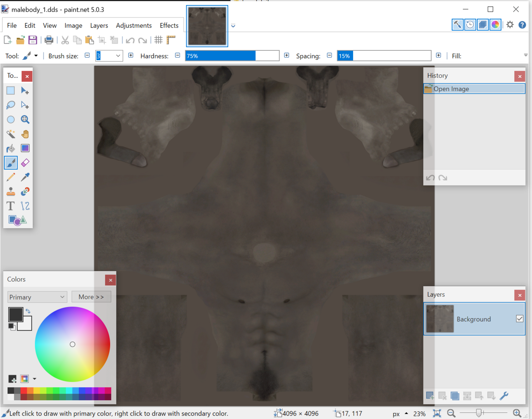The height and width of the screenshot is (419, 532).
Task: Open the Image menu
Action: coord(73,25)
